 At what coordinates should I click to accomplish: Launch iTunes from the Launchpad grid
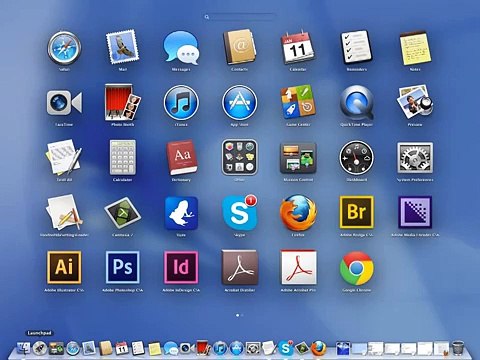pos(181,102)
